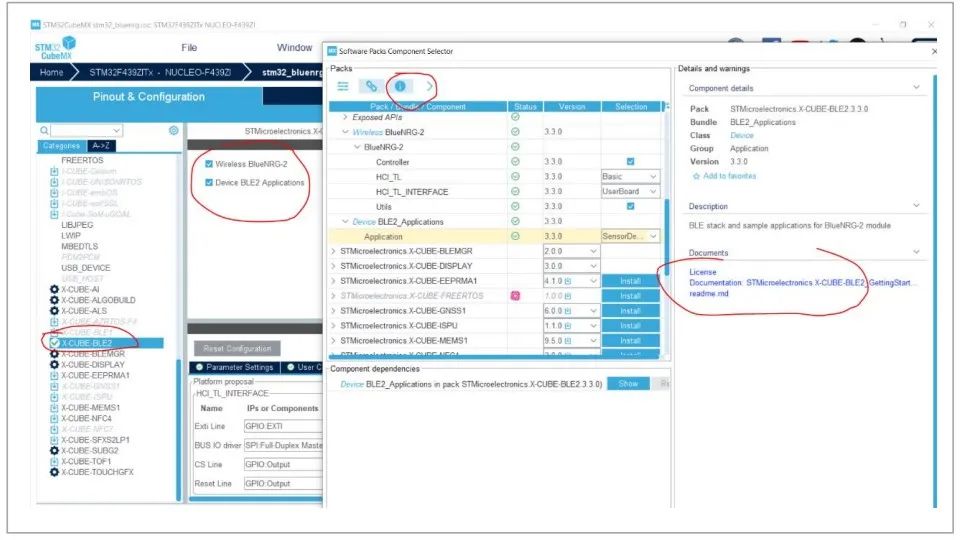Go to Home breadcrumb
Viewport: 961px width, 540px height.
[51, 72]
